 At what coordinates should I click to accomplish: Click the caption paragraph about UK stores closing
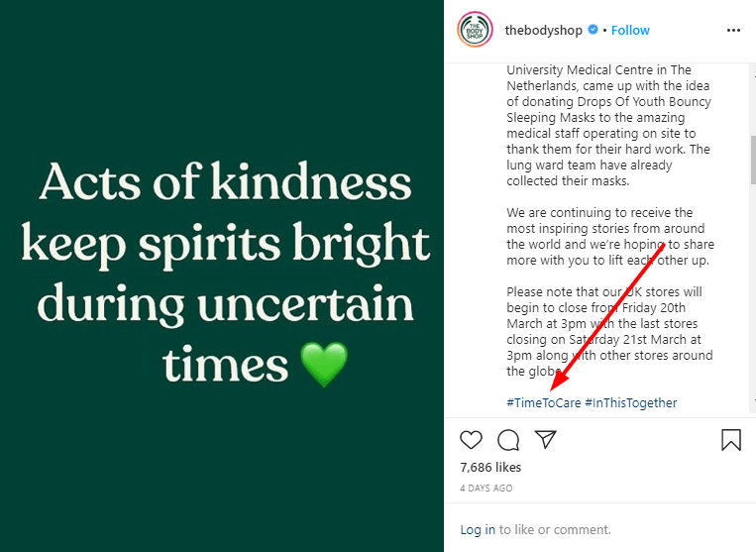point(609,332)
